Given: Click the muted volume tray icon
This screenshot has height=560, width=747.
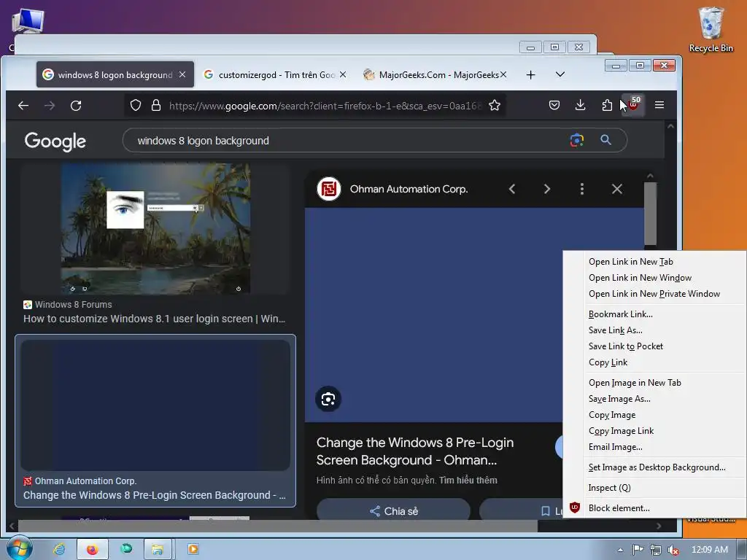Looking at the screenshot, I should [x=673, y=550].
